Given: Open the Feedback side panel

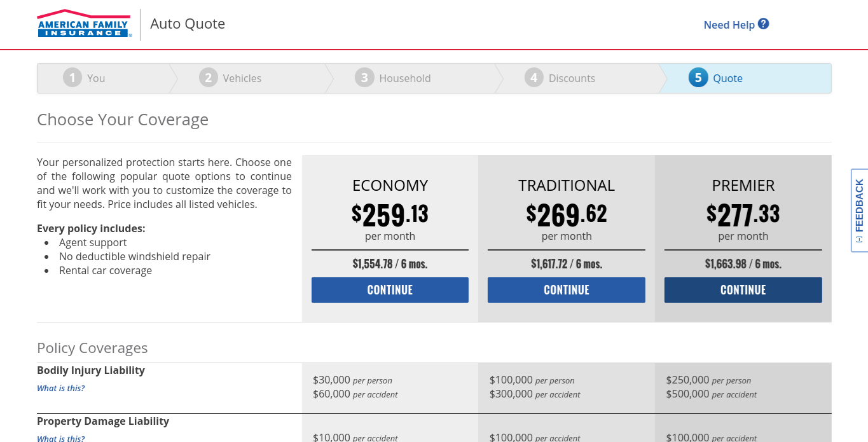Looking at the screenshot, I should click(859, 210).
